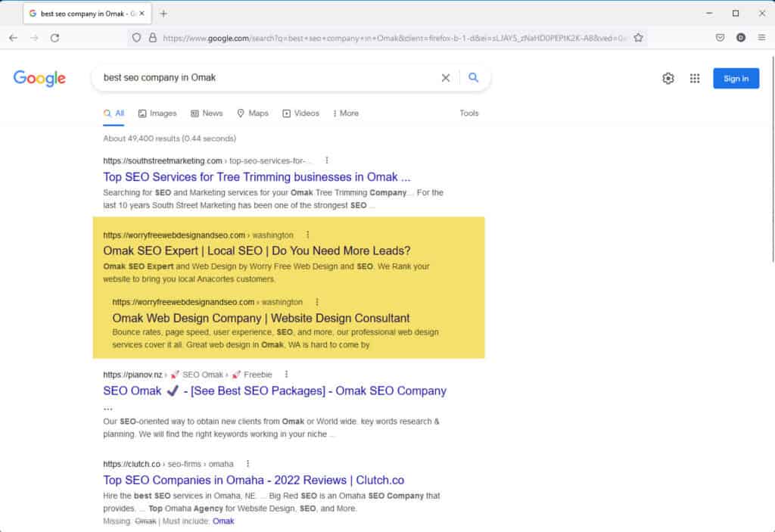Viewport: 775px width, 532px height.
Task: Open the Firefox account avatar icon
Action: click(x=740, y=38)
